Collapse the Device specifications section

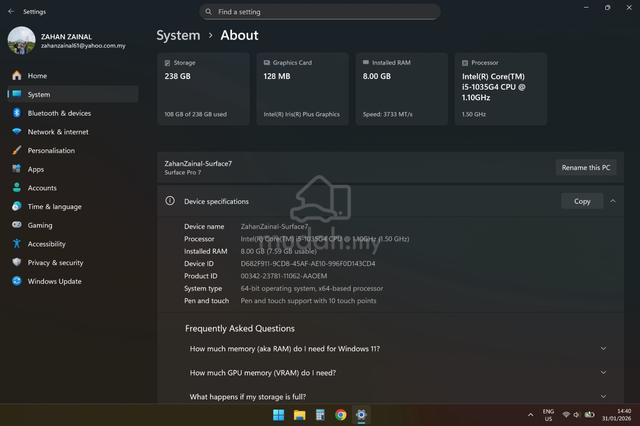(x=613, y=201)
